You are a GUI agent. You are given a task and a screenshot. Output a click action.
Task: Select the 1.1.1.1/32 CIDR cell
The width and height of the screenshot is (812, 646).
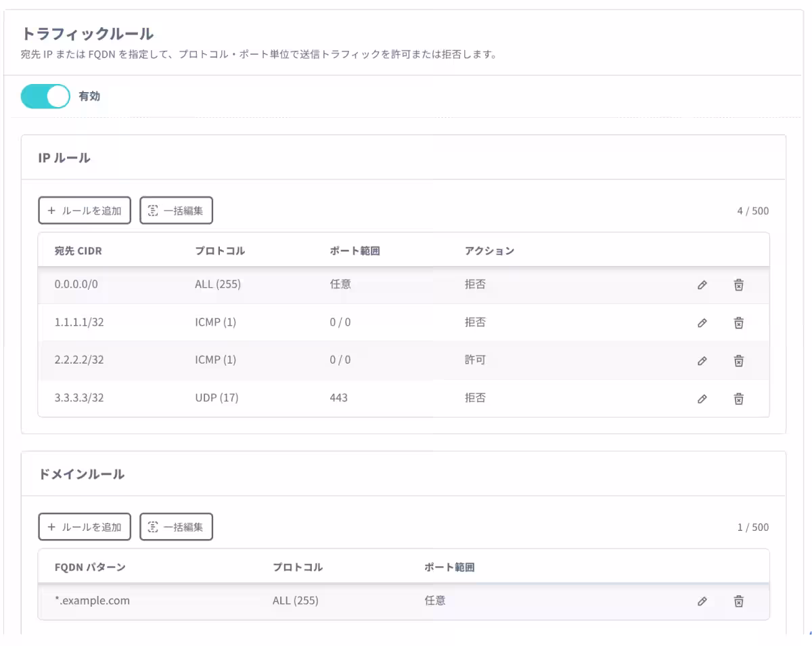click(x=79, y=322)
